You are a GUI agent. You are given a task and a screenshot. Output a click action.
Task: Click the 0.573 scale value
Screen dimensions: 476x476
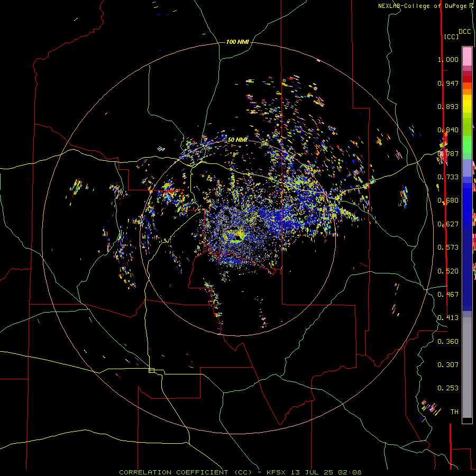tap(448, 248)
